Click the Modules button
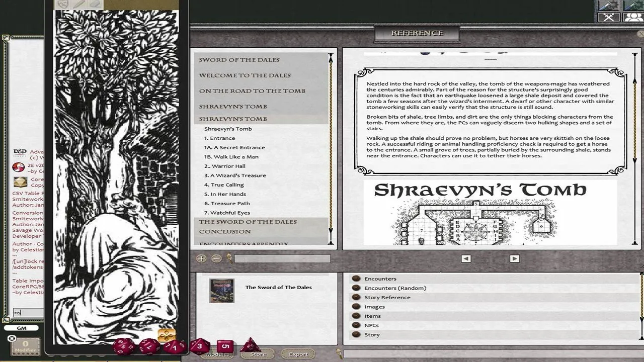The height and width of the screenshot is (362, 644). 218,354
